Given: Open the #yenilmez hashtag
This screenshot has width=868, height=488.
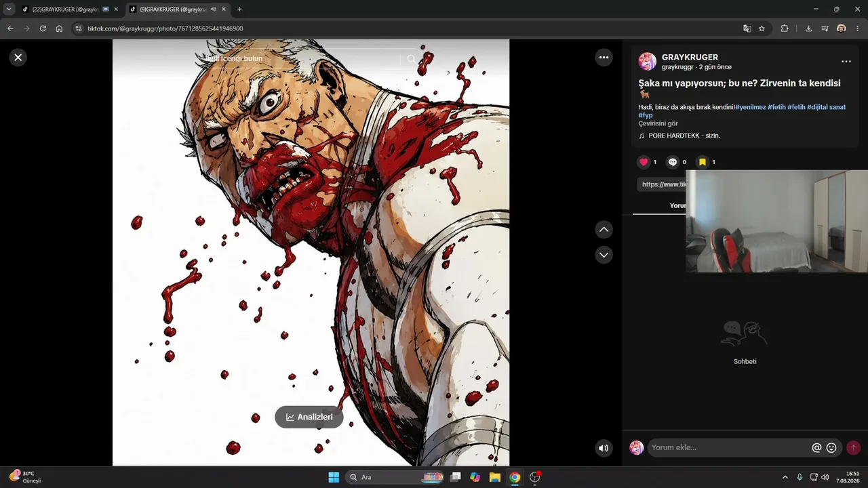Looking at the screenshot, I should (751, 107).
